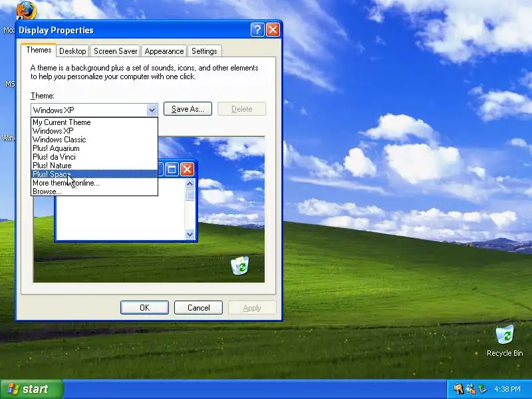Collapse the Theme dropdown using its arrow
The height and width of the screenshot is (399, 532).
(152, 110)
